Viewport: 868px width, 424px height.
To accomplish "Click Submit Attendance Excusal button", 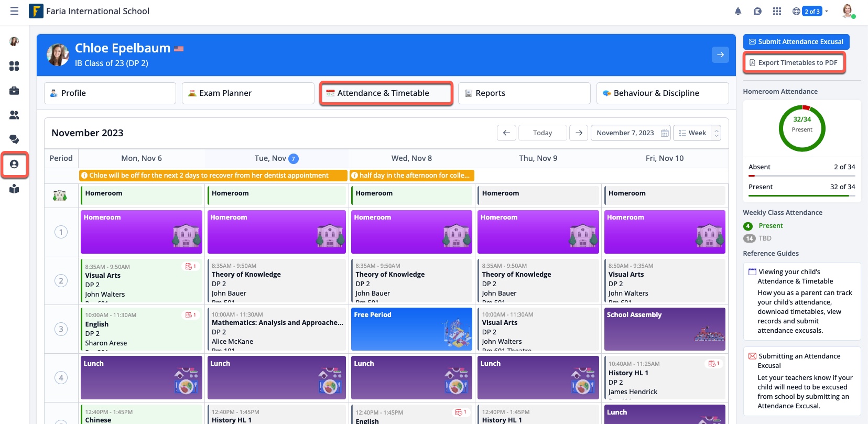I will pos(796,42).
